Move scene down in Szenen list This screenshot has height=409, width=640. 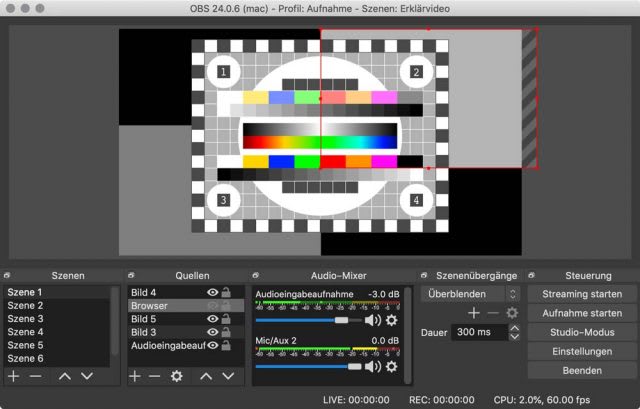(x=87, y=376)
